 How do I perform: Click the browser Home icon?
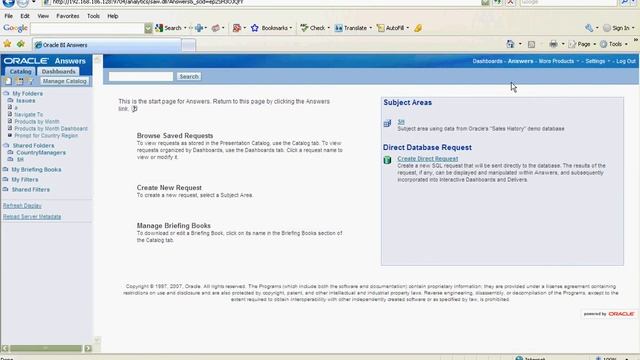pos(510,44)
